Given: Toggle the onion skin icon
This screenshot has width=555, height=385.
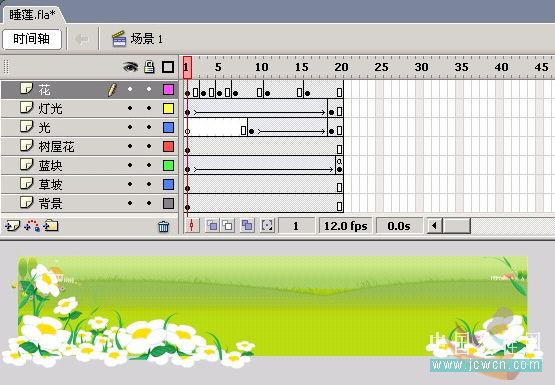Looking at the screenshot, I should tap(212, 225).
